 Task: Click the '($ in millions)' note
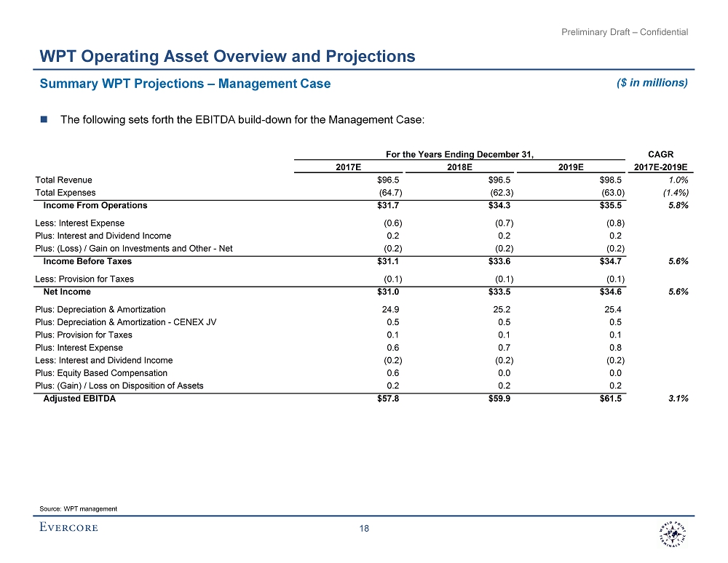click(x=652, y=82)
